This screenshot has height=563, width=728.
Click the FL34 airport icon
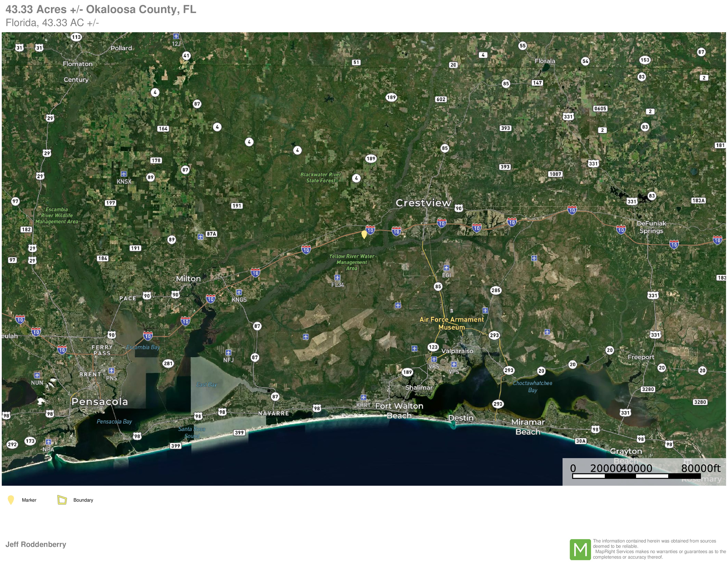click(337, 278)
